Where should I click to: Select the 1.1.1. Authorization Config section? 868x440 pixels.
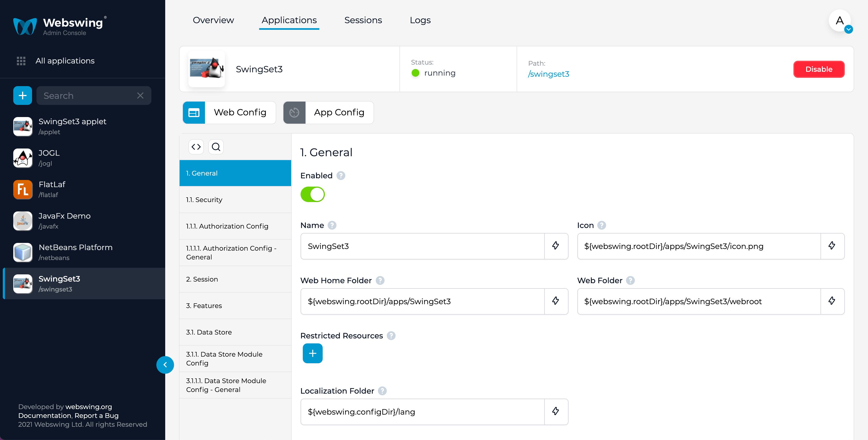pyautogui.click(x=235, y=226)
